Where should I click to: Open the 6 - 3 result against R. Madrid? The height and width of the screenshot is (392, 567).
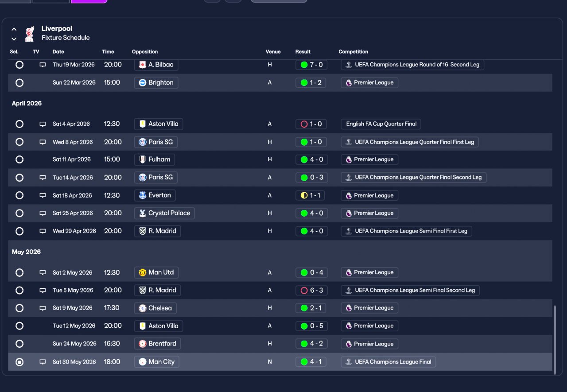tap(311, 291)
